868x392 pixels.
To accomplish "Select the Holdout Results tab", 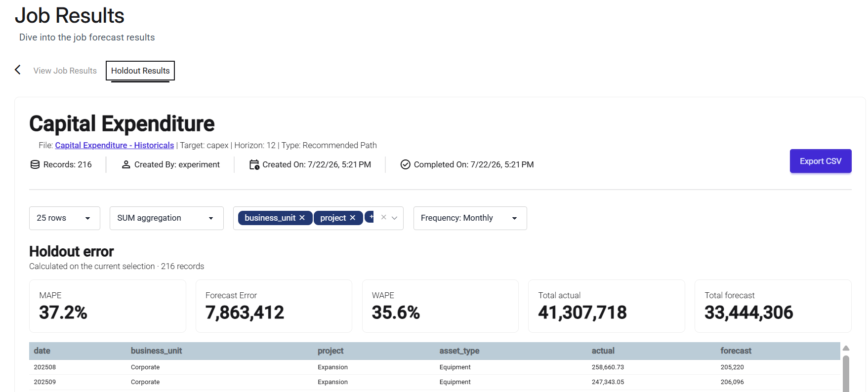I will [140, 71].
